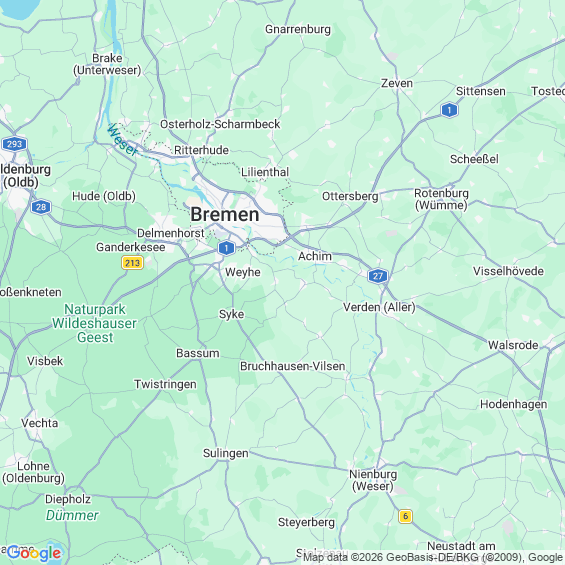The image size is (565, 565).
Task: Select the Delmenhorst town label
Action: (x=171, y=233)
